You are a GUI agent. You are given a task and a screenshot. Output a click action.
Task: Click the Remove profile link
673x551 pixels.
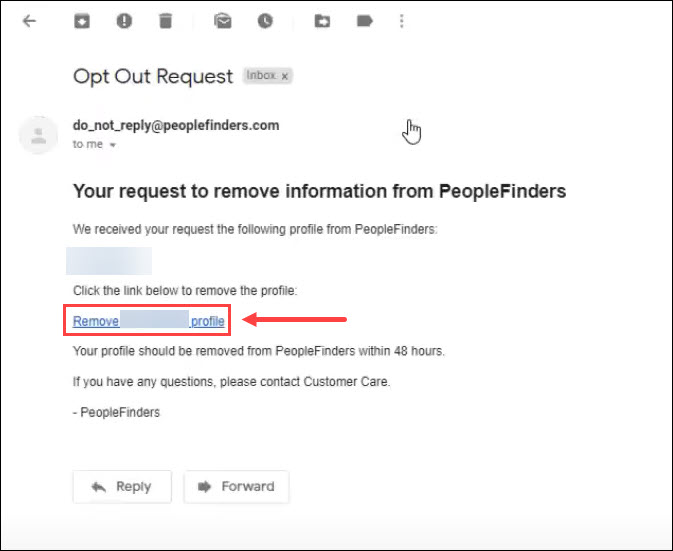[149, 321]
